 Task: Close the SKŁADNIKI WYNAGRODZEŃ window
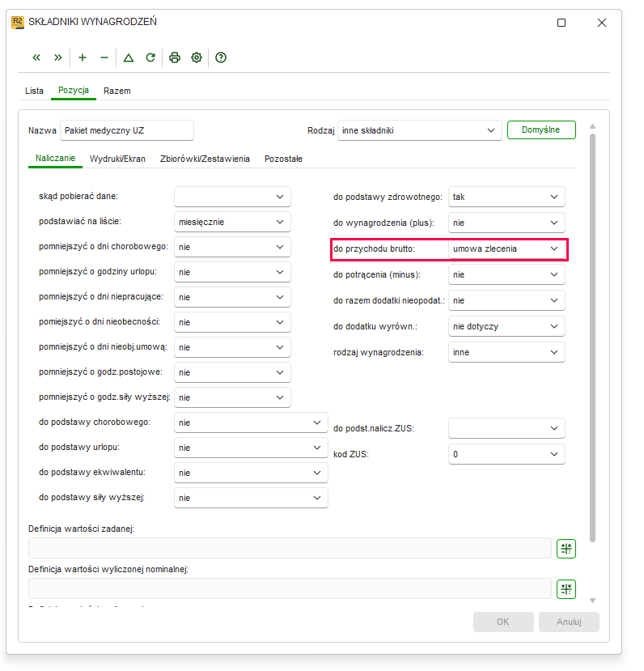(602, 23)
